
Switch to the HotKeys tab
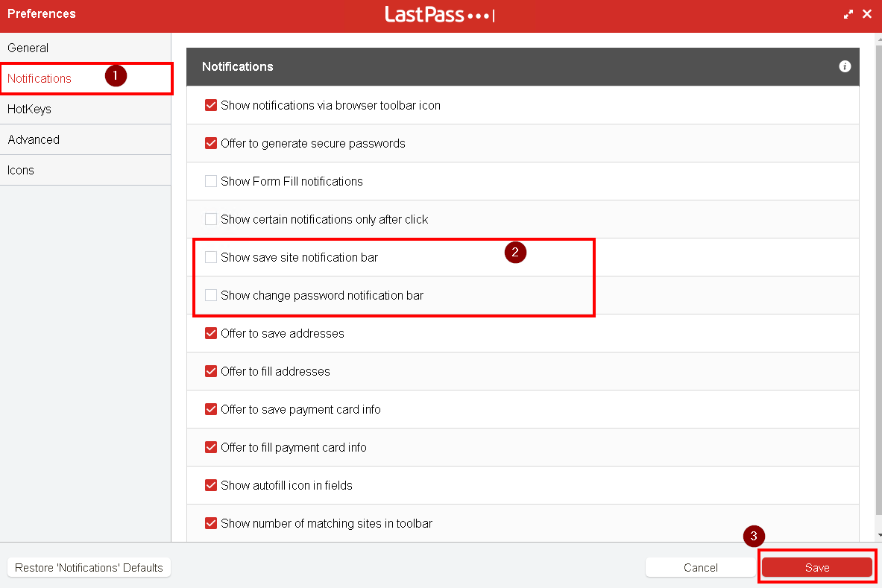(x=86, y=109)
